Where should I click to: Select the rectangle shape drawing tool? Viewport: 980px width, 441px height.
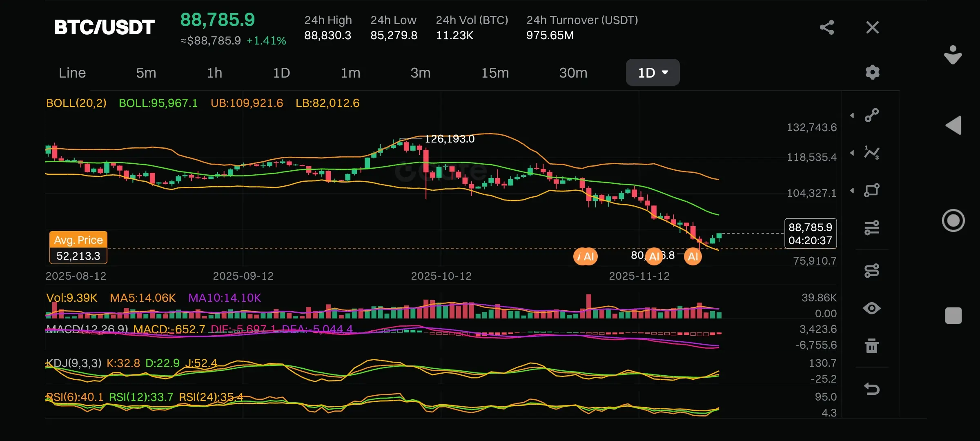coord(872,190)
